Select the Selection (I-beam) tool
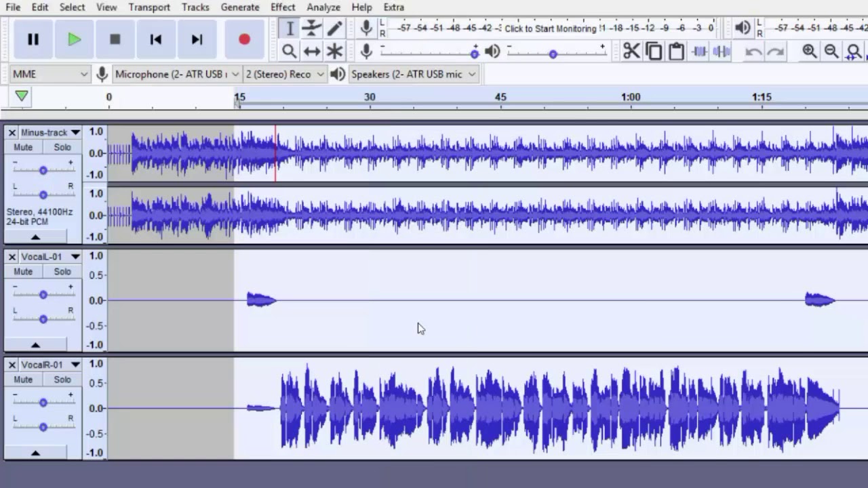This screenshot has width=868, height=488. (x=290, y=28)
